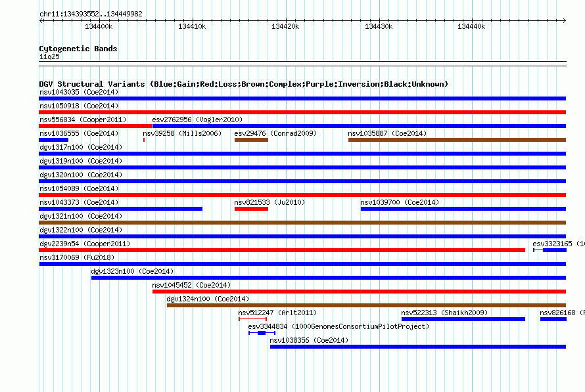This screenshot has height=392, width=585.
Task: Click the short nsv1036555 (Coe2014) gain feature
Action: (53, 140)
